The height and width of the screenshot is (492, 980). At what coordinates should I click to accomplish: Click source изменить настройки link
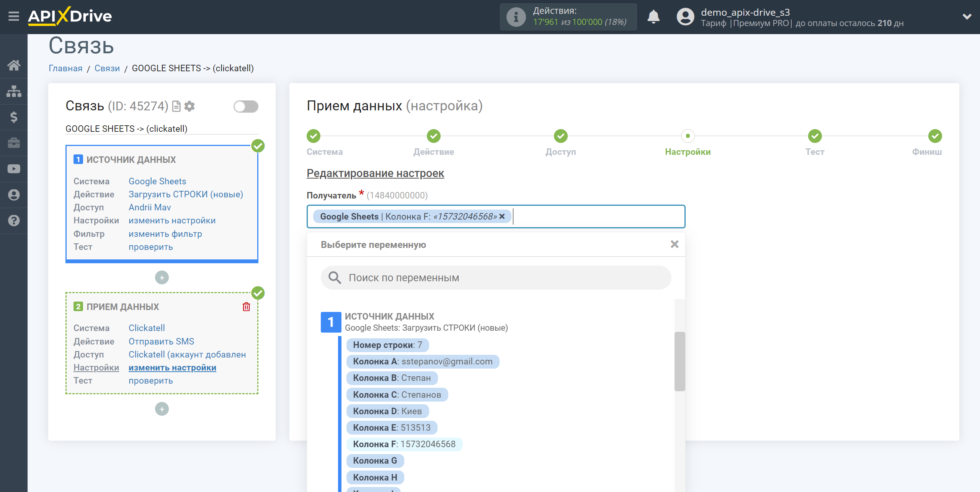(172, 220)
